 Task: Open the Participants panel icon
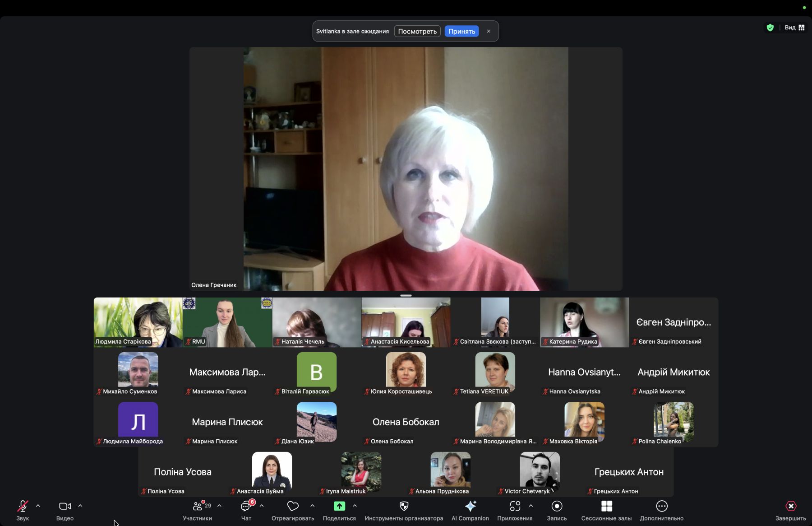click(198, 506)
